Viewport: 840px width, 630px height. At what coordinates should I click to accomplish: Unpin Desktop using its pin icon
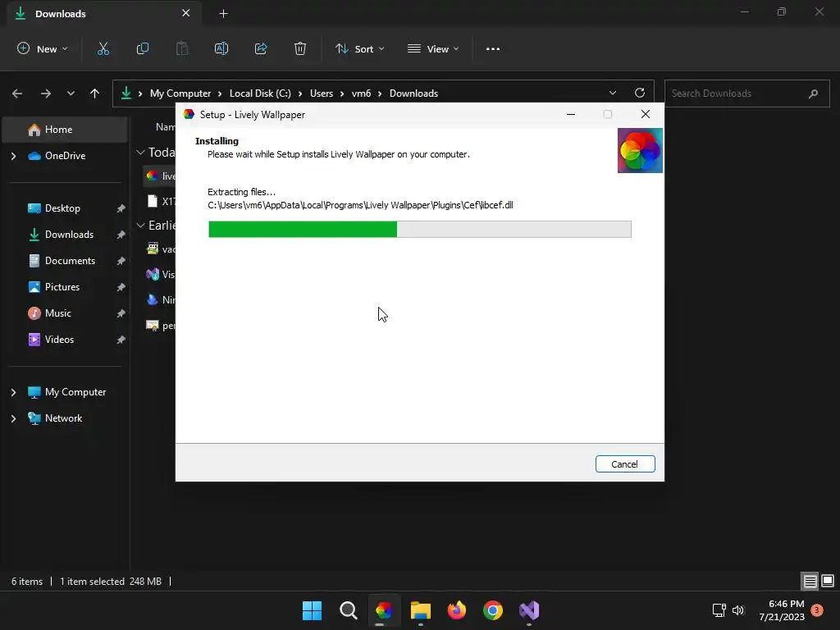pos(121,208)
